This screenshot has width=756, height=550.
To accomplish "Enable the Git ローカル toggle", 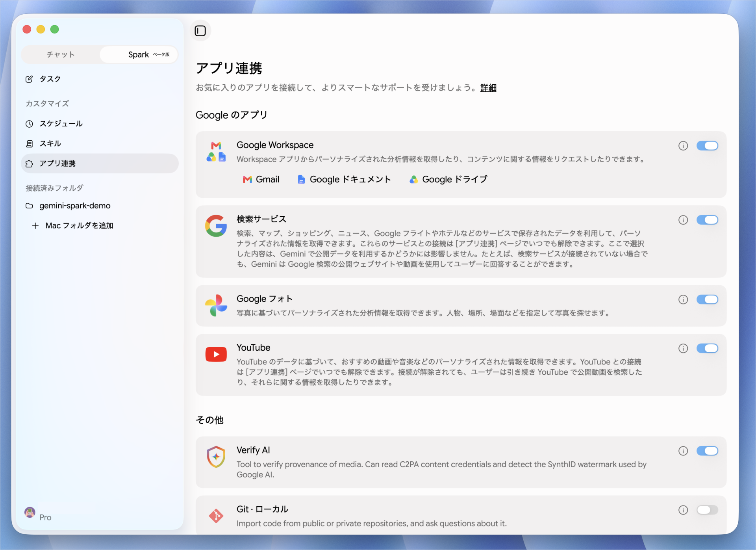I will click(707, 510).
